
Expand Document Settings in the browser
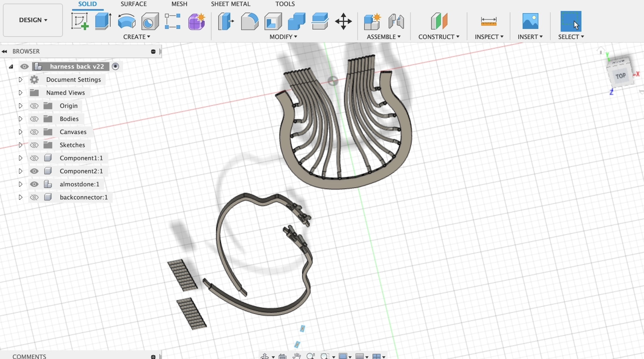(x=20, y=80)
